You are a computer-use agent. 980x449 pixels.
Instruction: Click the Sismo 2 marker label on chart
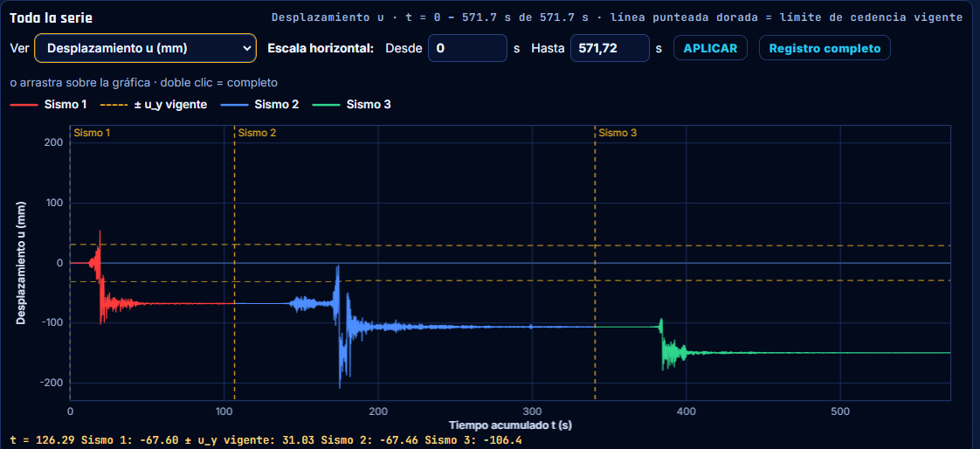pyautogui.click(x=258, y=133)
